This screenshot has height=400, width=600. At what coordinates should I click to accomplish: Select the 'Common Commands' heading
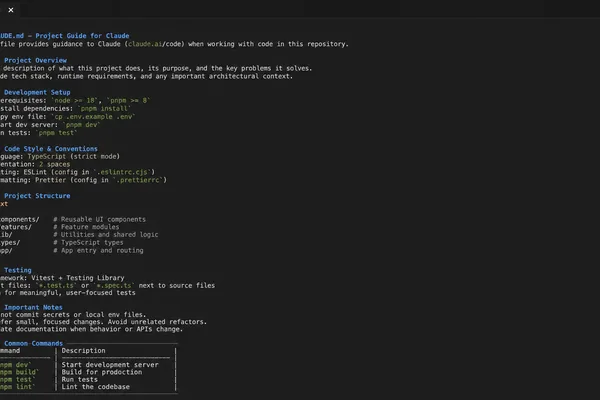(x=33, y=343)
